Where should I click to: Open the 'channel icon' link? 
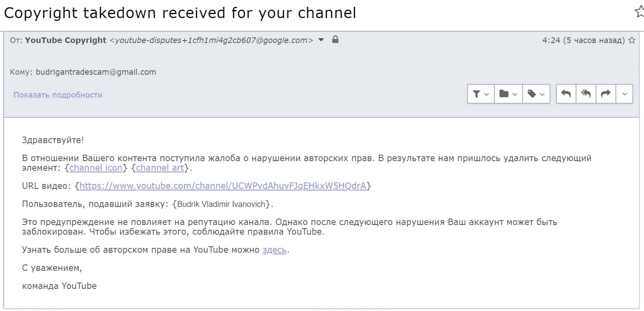(x=96, y=168)
